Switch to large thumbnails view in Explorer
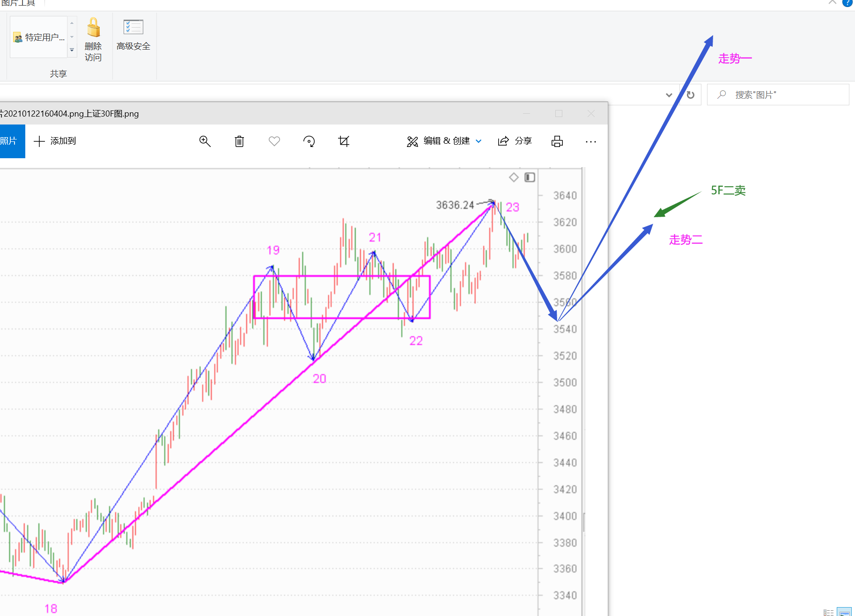Screen dimensions: 855x616 pos(845,612)
